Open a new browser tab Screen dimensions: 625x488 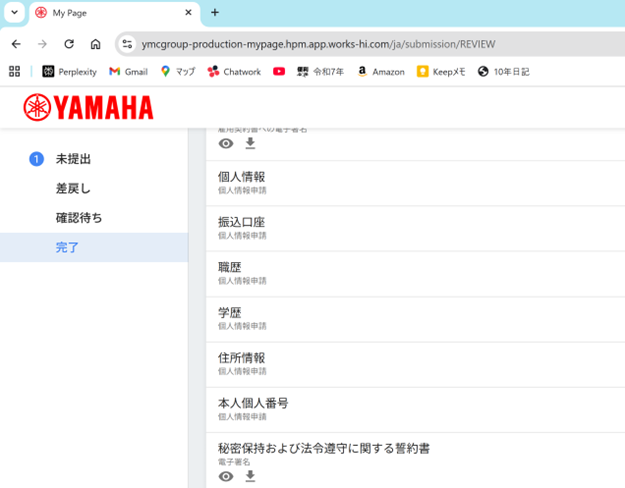pyautogui.click(x=214, y=13)
